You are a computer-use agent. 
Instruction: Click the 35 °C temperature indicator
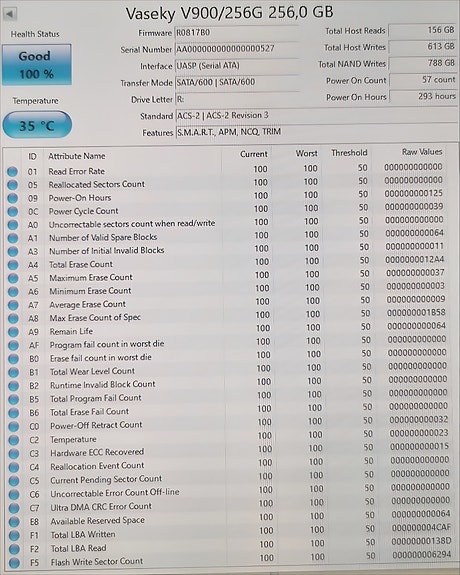37,125
